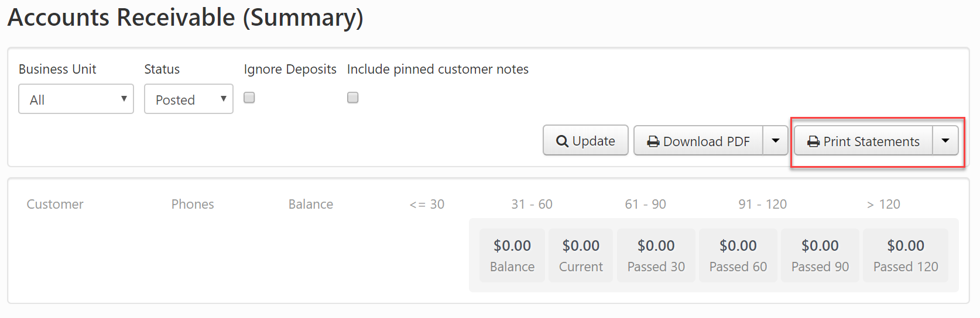This screenshot has height=318, width=980.
Task: Expand the Download PDF options arrow
Action: (x=776, y=141)
